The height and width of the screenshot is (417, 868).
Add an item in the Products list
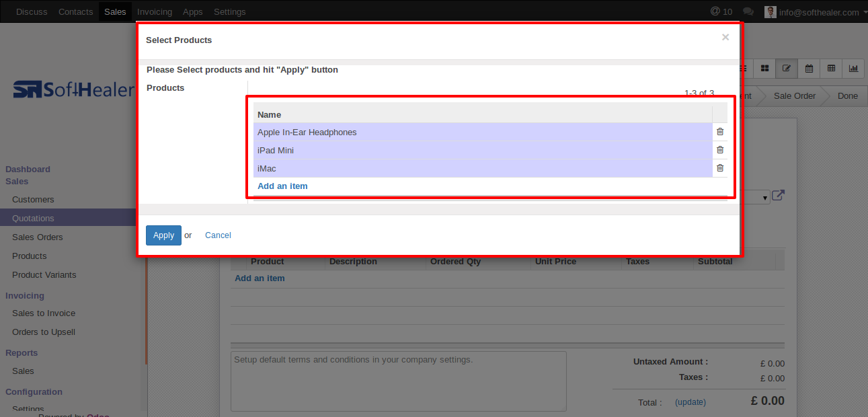tap(282, 186)
